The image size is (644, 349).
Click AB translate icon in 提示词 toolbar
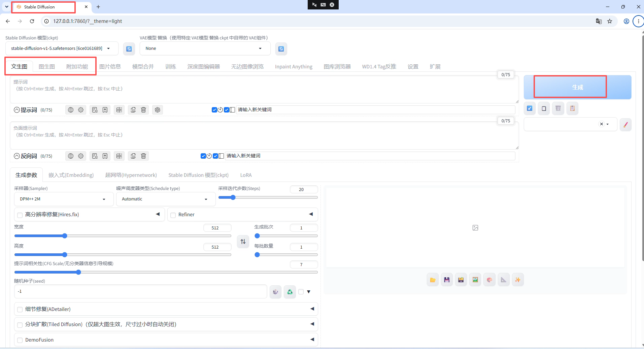[119, 110]
